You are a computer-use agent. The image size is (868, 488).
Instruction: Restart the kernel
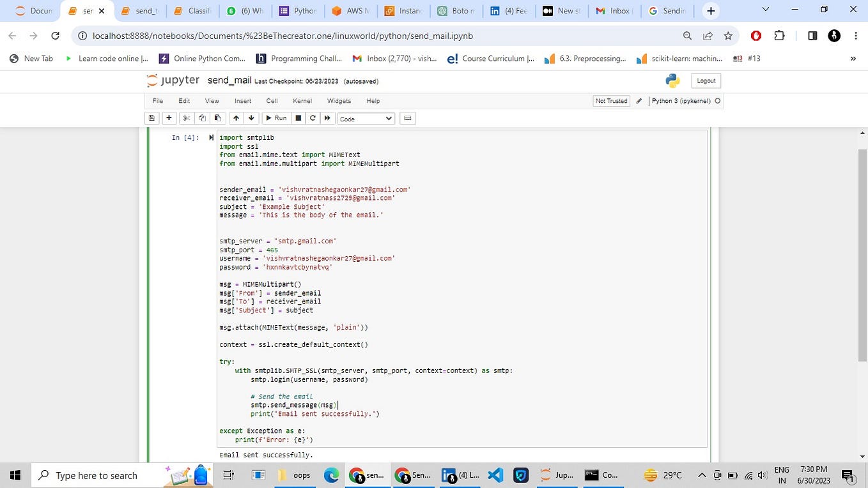[x=313, y=118]
